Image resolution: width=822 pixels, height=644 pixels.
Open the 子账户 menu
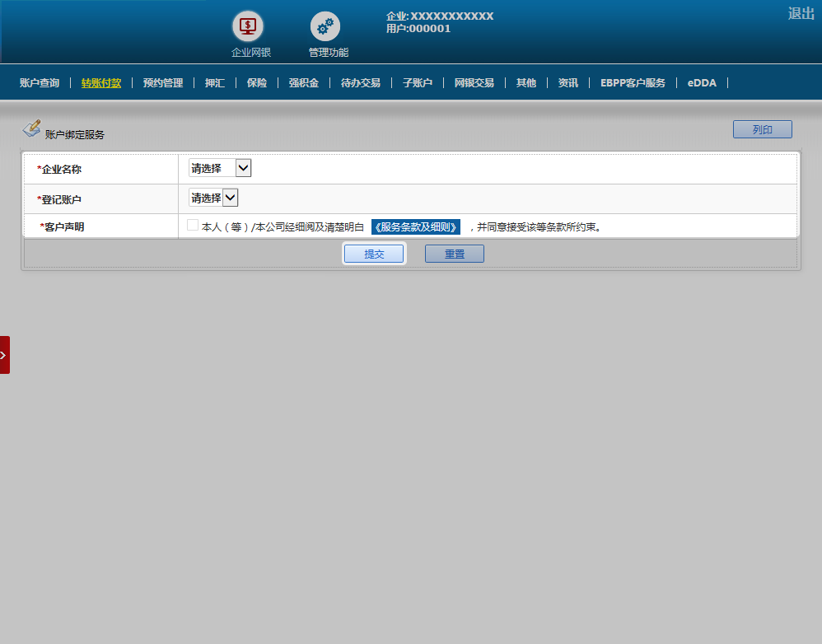point(418,83)
